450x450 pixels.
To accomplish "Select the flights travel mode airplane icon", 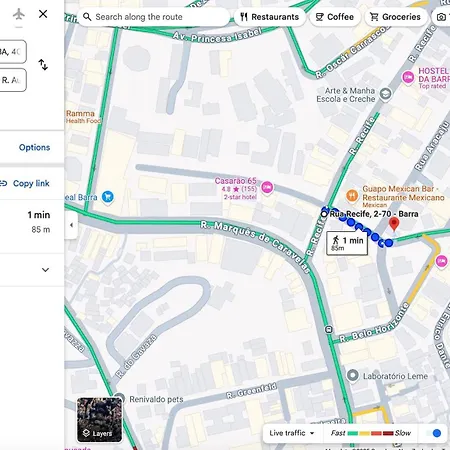I will [19, 14].
